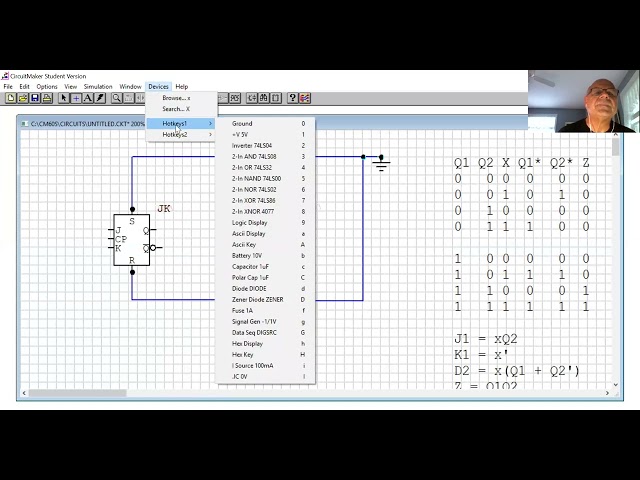Choose Browse... in Devices menu

pos(181,98)
